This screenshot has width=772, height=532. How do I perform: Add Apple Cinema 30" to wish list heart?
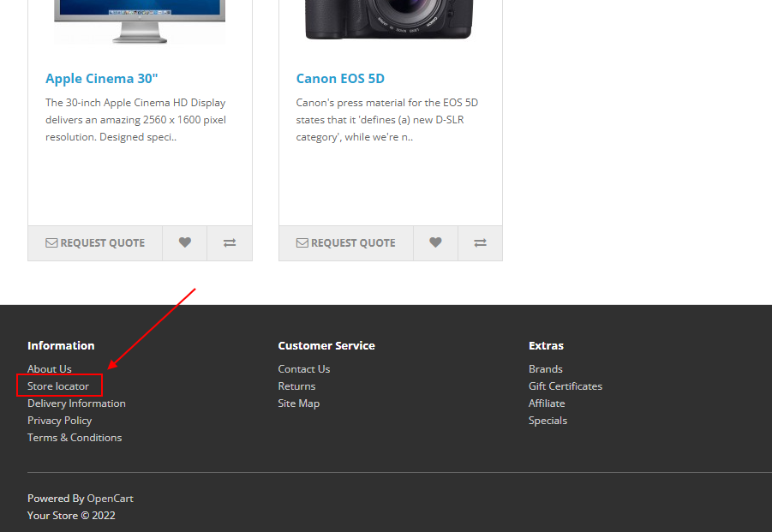pyautogui.click(x=184, y=243)
